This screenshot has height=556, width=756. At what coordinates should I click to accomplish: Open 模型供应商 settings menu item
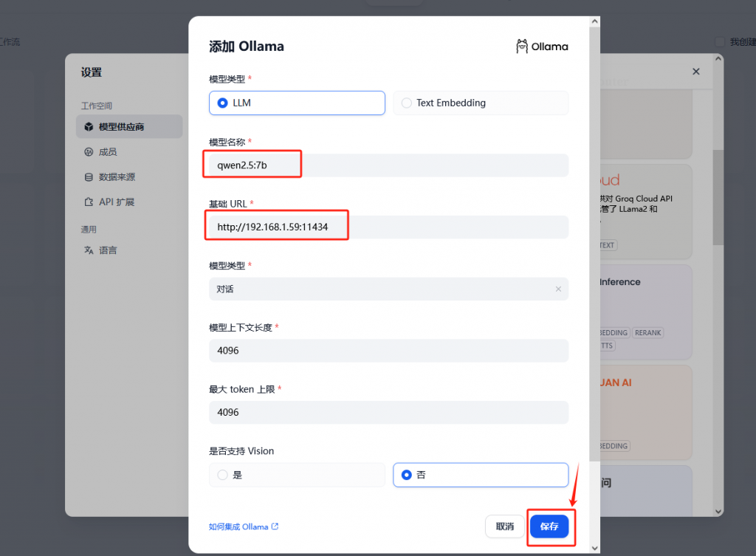coord(129,127)
